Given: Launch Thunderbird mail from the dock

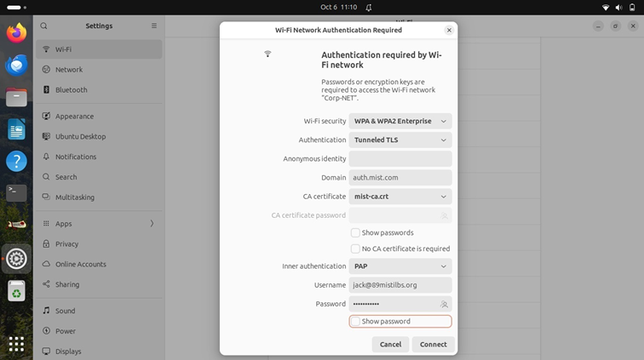Looking at the screenshot, I should coord(16,66).
